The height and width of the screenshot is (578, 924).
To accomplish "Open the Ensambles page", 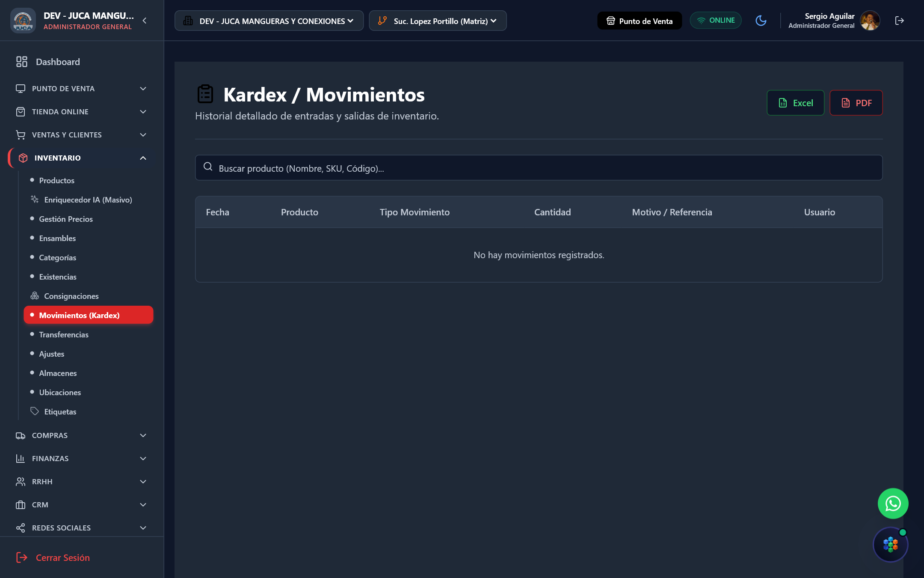I will point(89,238).
